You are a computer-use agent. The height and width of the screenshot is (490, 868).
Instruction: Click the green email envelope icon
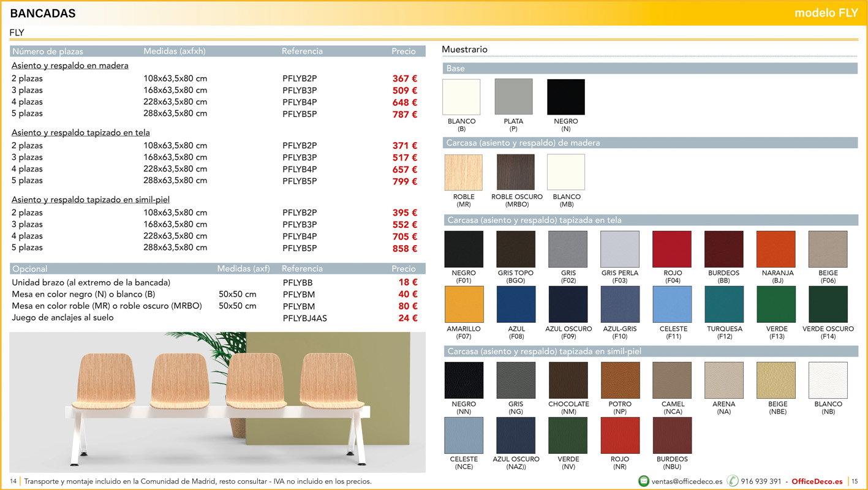click(644, 481)
